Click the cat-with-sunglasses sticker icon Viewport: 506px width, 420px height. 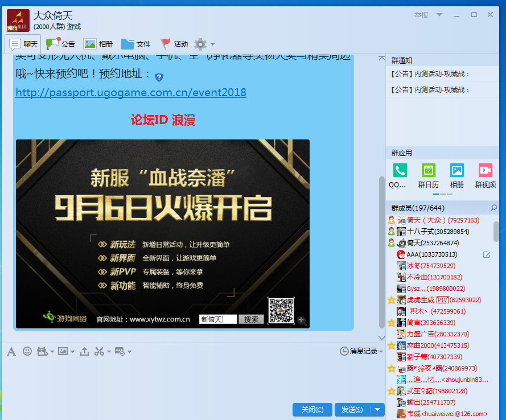pyautogui.click(x=42, y=351)
